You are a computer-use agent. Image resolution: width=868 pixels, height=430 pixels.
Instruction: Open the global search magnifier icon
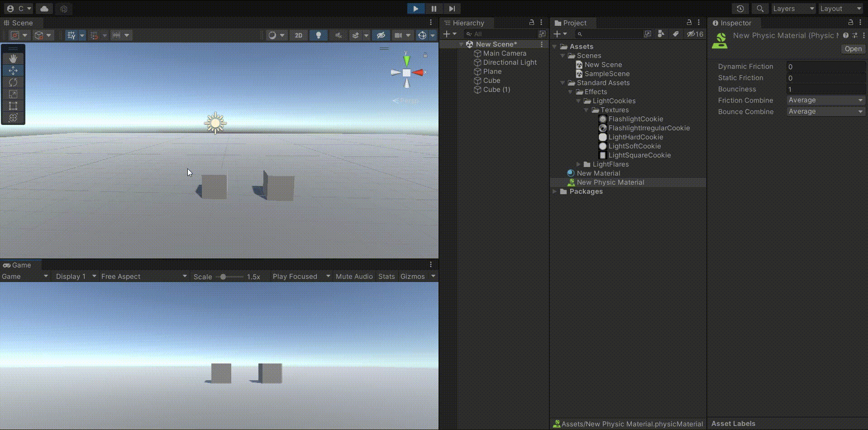760,9
